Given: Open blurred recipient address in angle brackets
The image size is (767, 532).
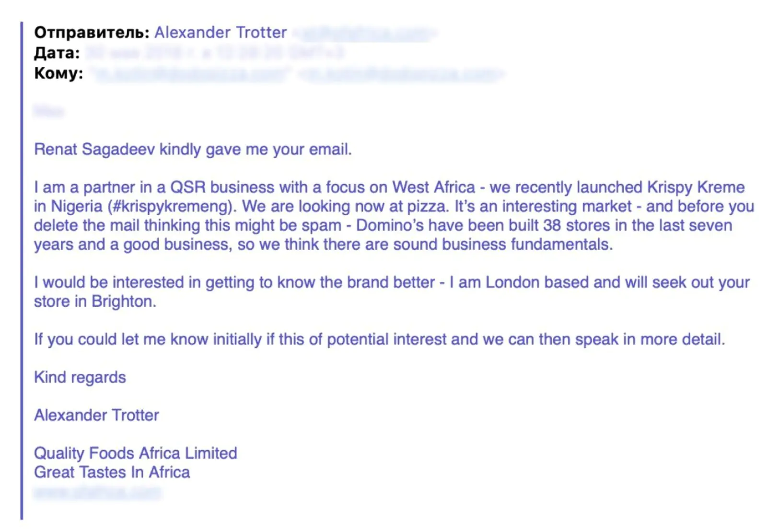Looking at the screenshot, I should tap(402, 74).
